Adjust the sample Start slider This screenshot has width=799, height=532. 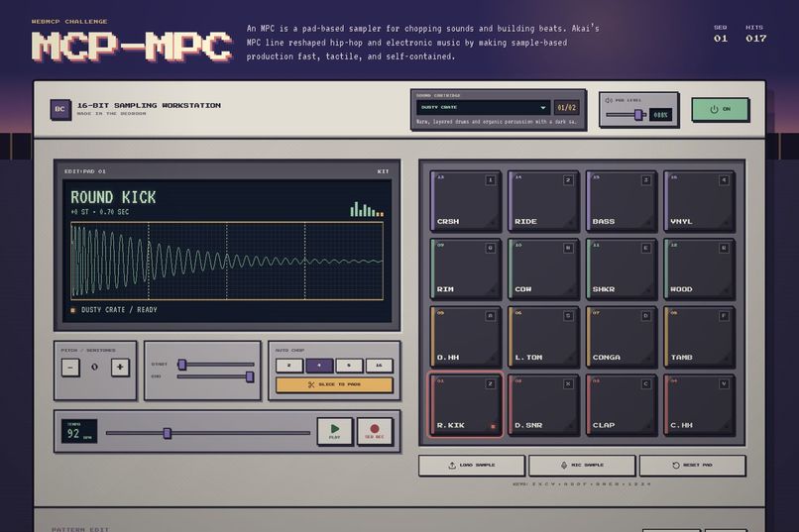215,365
